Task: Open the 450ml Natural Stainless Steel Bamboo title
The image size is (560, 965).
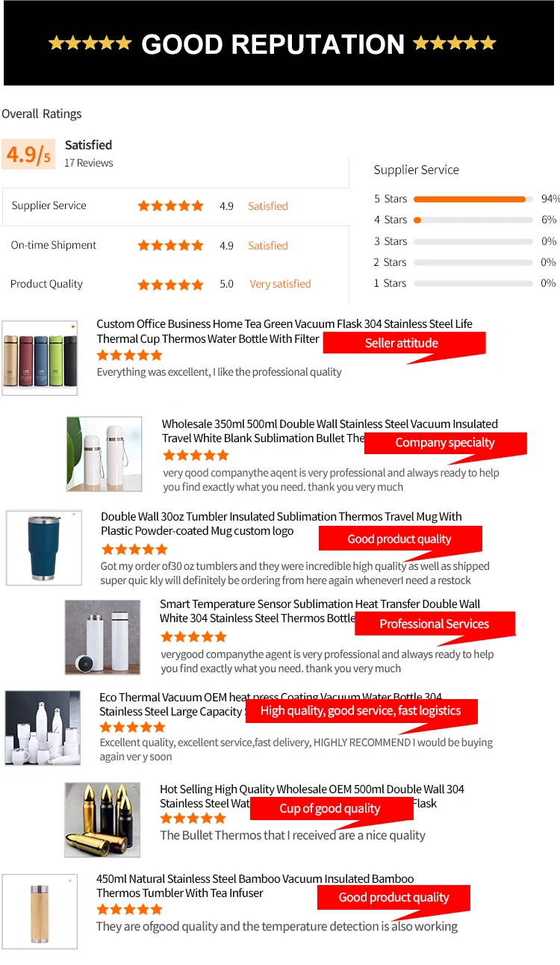Action: pos(255,886)
